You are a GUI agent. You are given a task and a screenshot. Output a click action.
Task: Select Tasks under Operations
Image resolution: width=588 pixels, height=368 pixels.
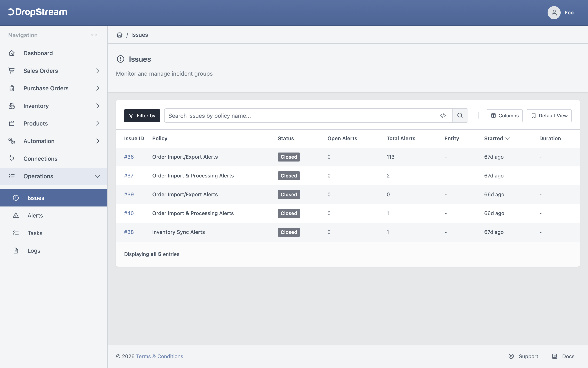tap(54, 233)
